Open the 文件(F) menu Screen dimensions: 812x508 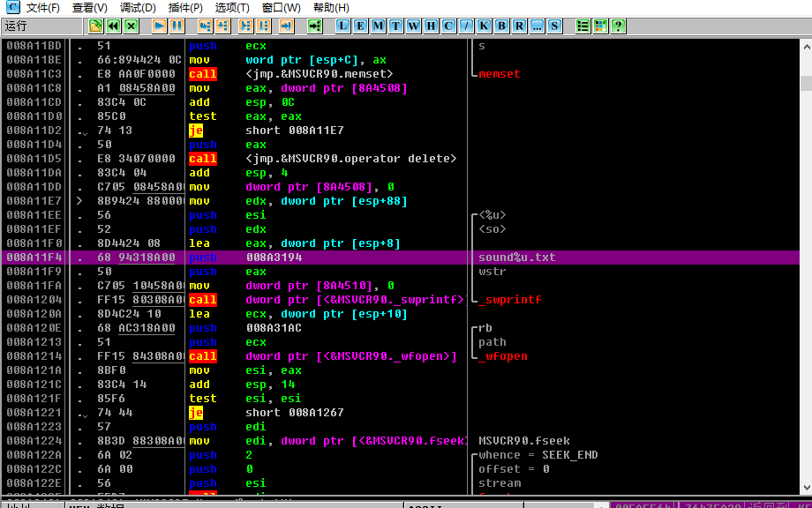coord(43,8)
